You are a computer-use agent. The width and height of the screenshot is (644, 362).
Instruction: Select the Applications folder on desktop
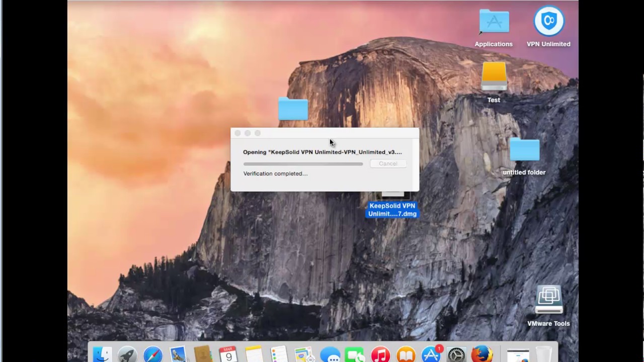[494, 23]
